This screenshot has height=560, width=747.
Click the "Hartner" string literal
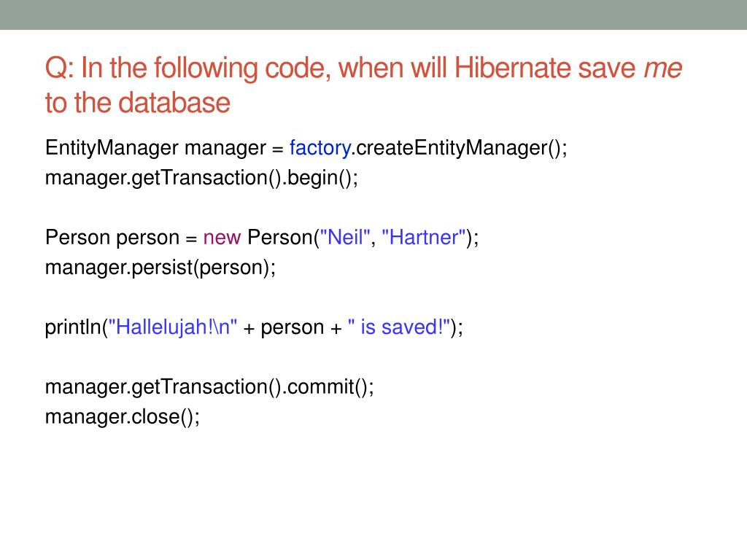(x=424, y=238)
